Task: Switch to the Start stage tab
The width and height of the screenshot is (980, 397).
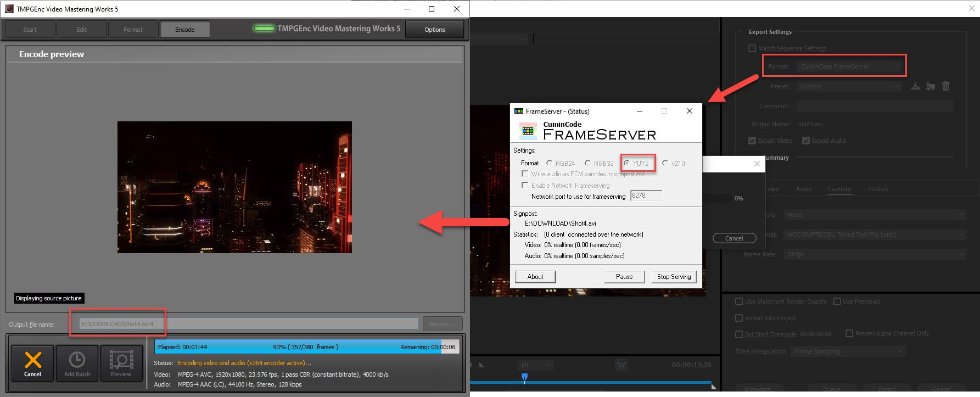Action: pos(30,30)
